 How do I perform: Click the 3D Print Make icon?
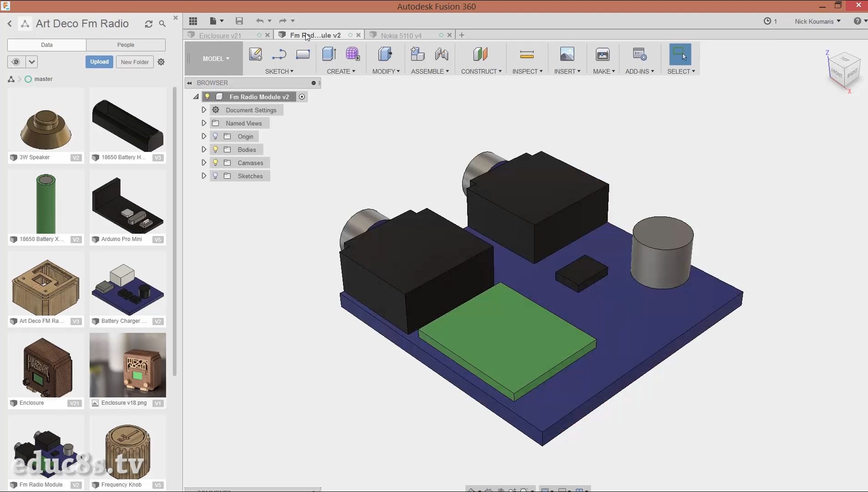[x=602, y=55]
